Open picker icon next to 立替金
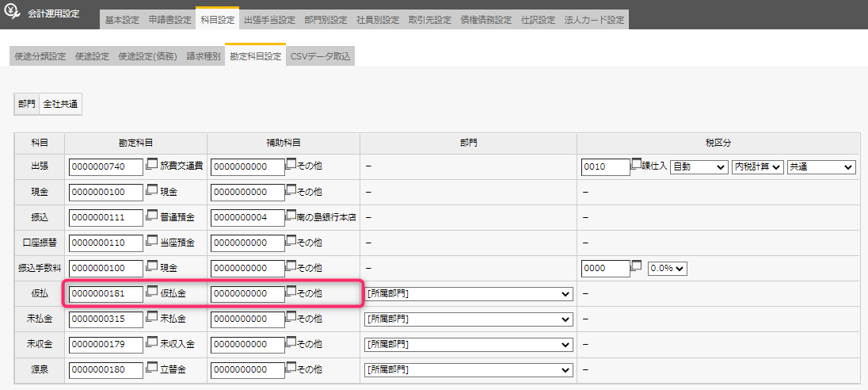Screen dimensions: 868x390 click(152, 368)
